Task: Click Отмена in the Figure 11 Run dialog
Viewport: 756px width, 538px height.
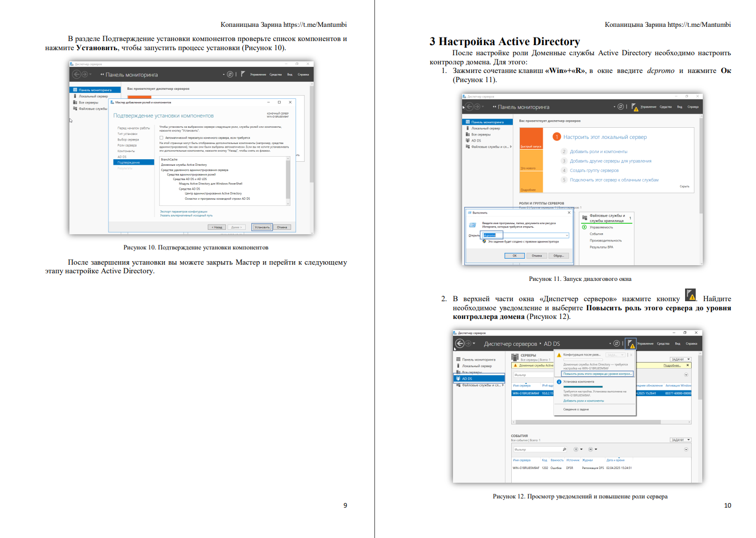Action: [537, 256]
